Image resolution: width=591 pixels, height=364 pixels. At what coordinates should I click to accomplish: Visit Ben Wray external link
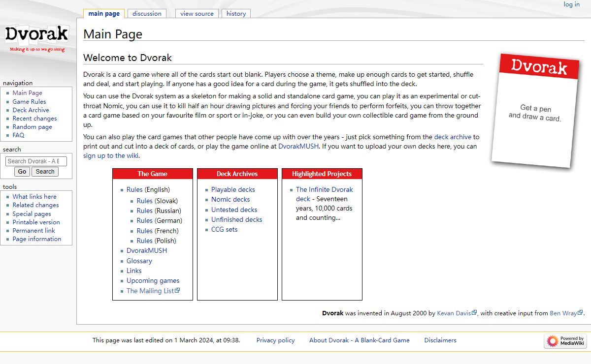point(566,313)
